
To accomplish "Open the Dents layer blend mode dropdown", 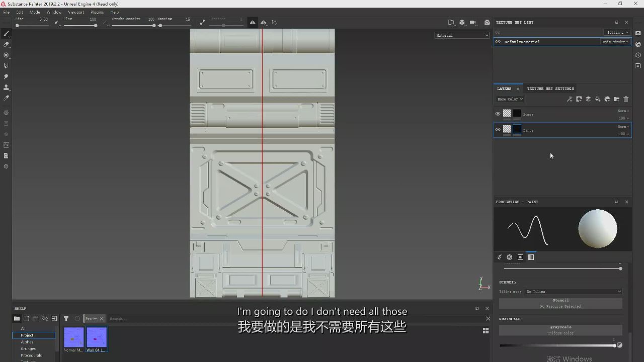I will coord(623,127).
